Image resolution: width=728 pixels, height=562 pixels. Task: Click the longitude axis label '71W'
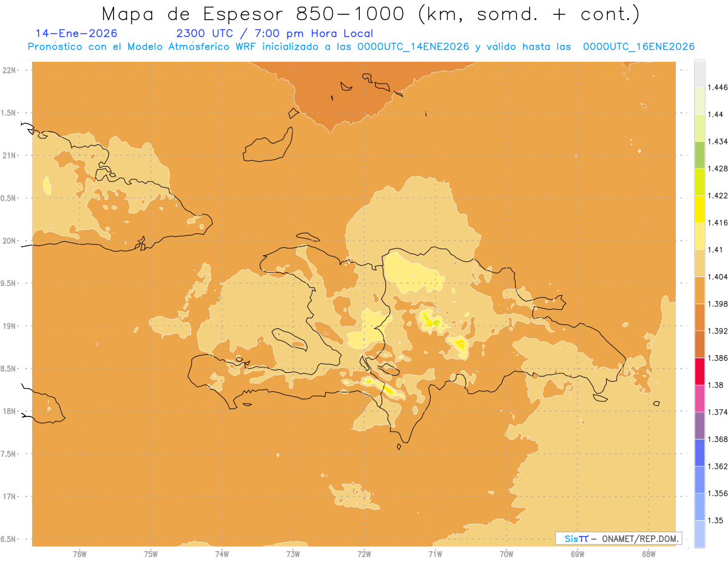(435, 554)
